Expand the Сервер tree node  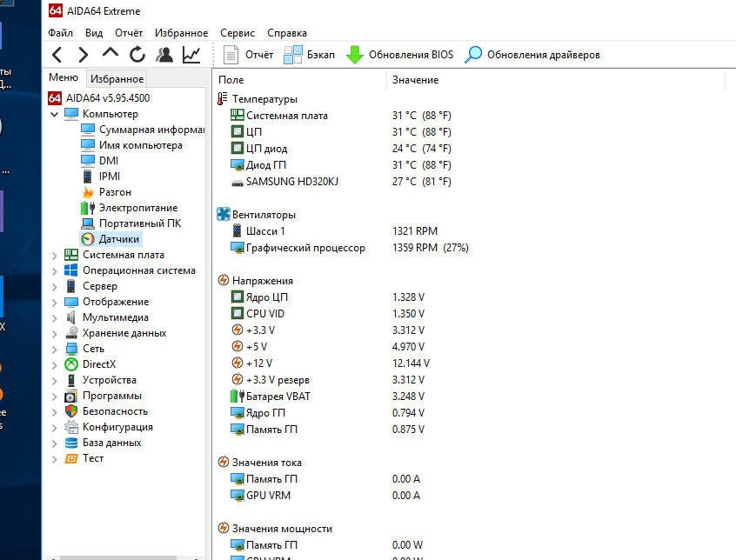click(x=55, y=287)
